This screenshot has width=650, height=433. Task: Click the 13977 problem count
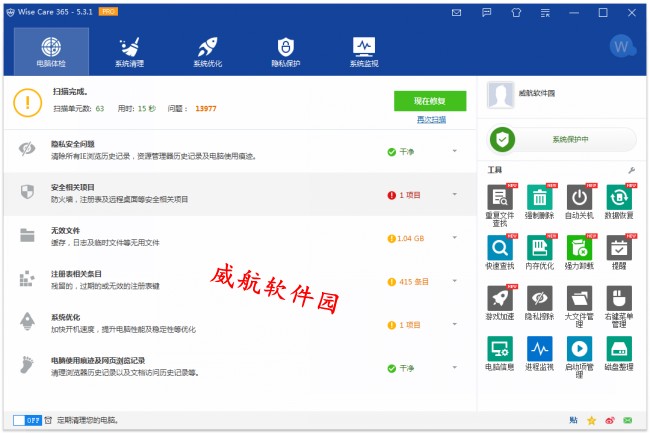tap(206, 109)
